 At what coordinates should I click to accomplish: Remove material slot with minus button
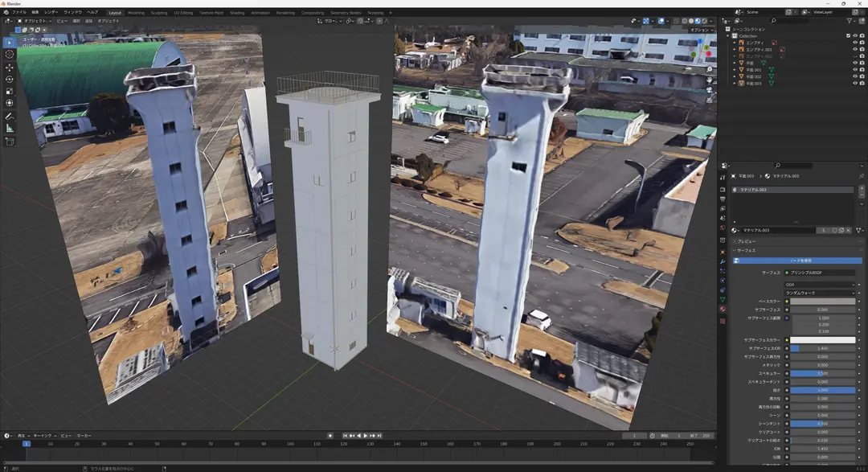(862, 195)
